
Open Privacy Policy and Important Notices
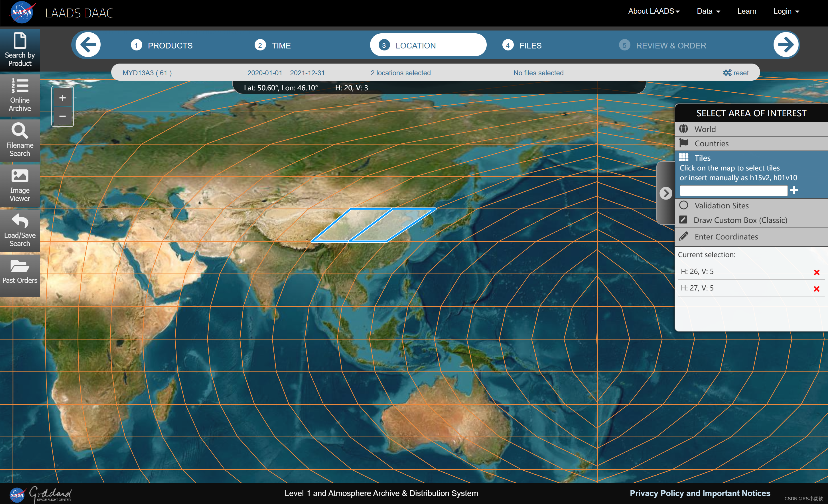coord(700,493)
